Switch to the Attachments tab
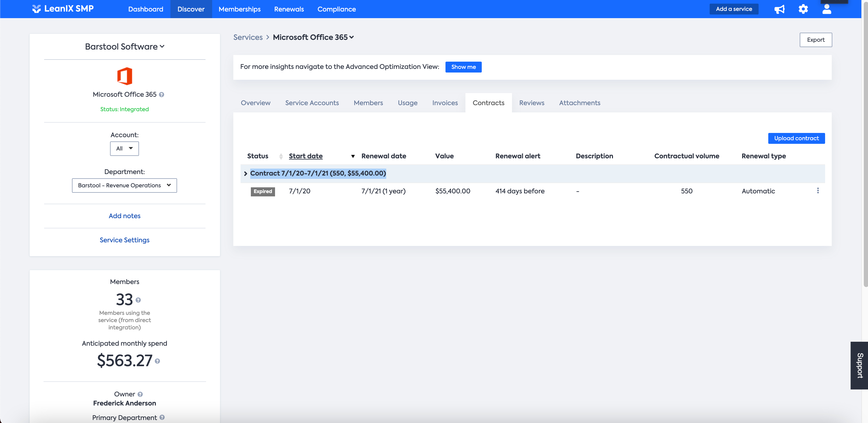 580,103
